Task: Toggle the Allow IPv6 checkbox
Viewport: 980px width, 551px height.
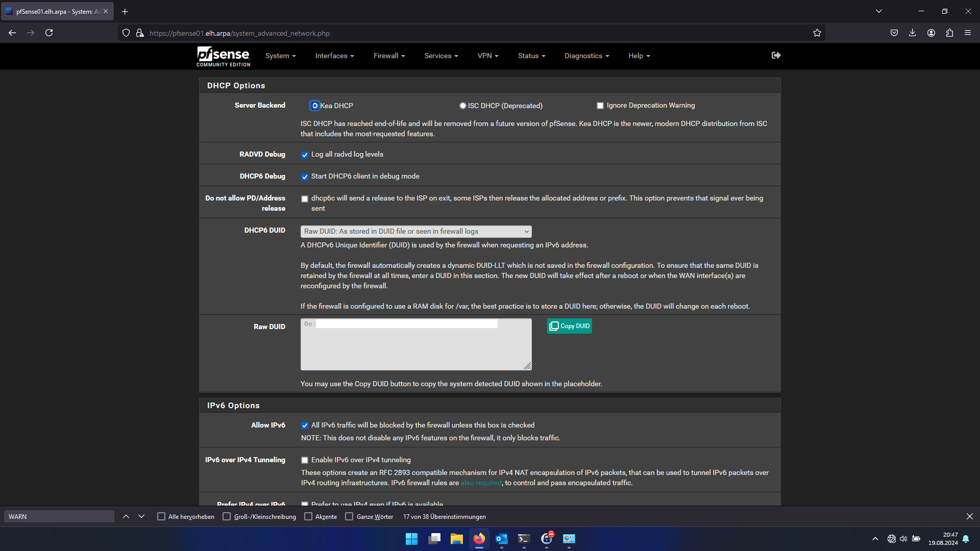Action: click(305, 425)
